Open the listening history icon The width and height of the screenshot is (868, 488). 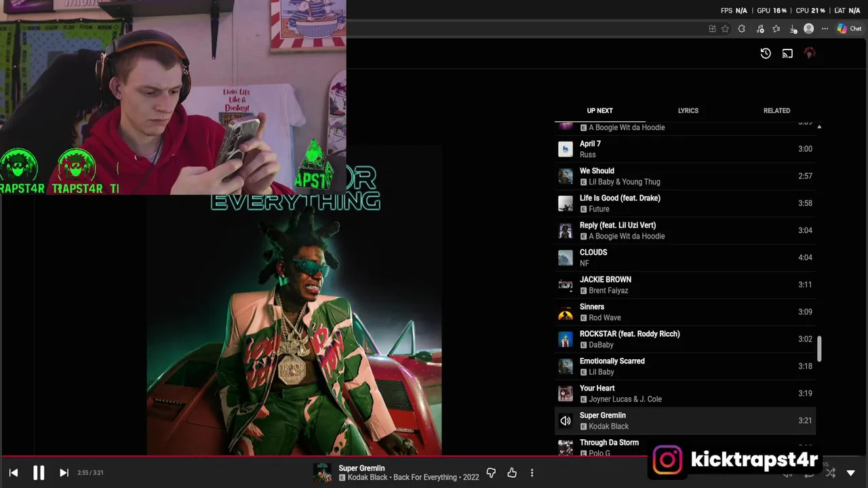pos(766,54)
